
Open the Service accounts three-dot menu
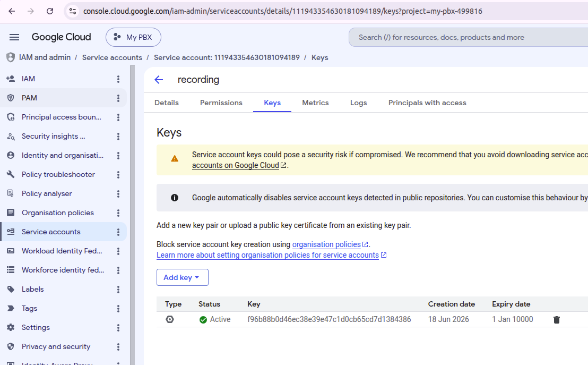(118, 232)
